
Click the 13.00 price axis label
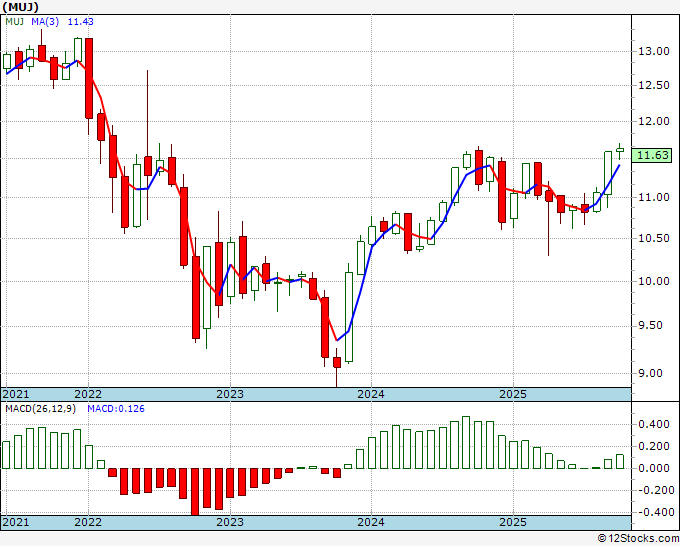654,51
